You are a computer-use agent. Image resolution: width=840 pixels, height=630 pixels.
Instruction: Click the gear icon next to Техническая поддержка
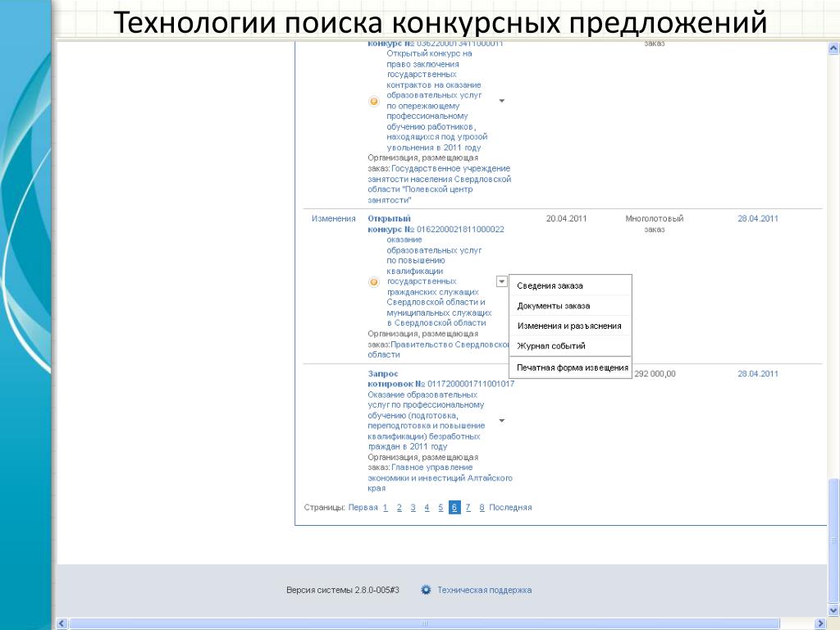point(426,590)
